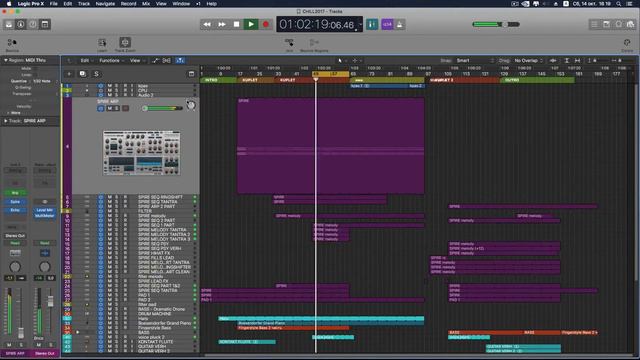This screenshot has width=640, height=360.
Task: Open the Command-click tool menu
Action: (356, 60)
